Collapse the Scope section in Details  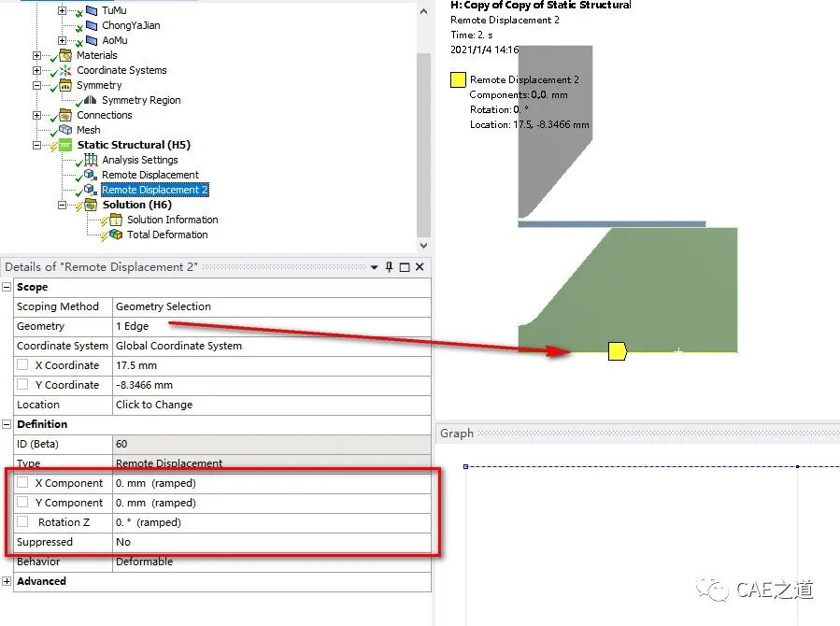[x=7, y=287]
